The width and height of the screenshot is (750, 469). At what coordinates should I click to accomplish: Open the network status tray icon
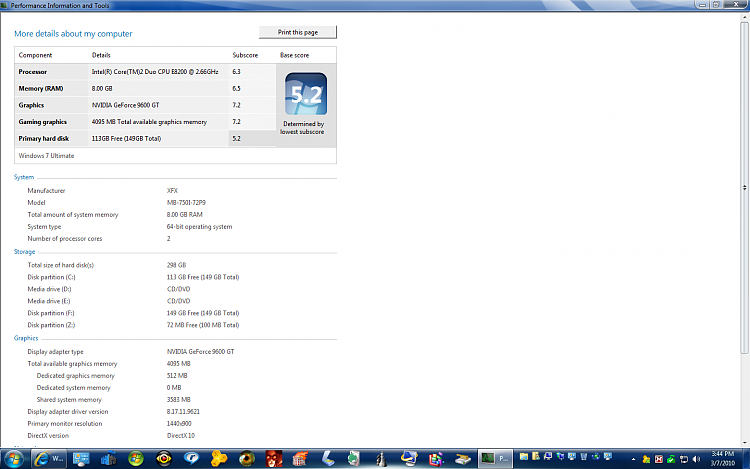click(684, 459)
